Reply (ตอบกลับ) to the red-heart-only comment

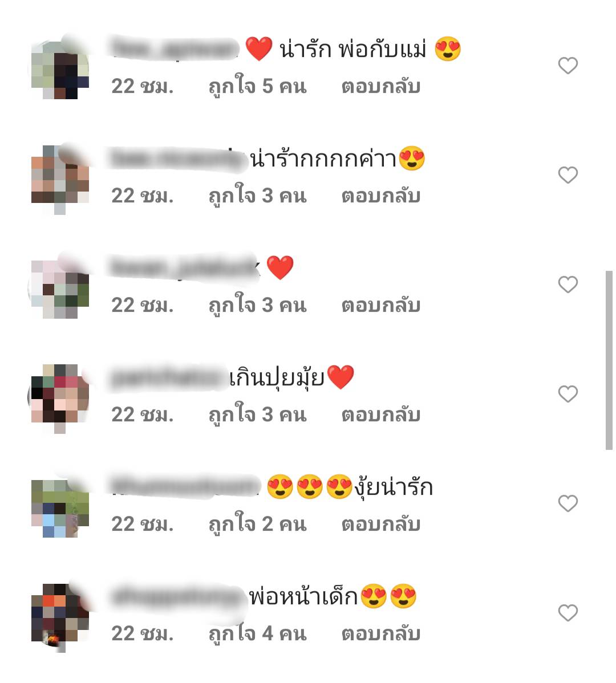pos(381,305)
